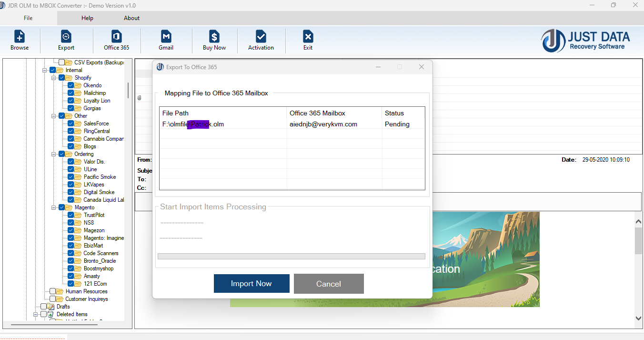Screen dimensions: 644x340
Task: Click the Magezon folder icon
Action: point(78,230)
